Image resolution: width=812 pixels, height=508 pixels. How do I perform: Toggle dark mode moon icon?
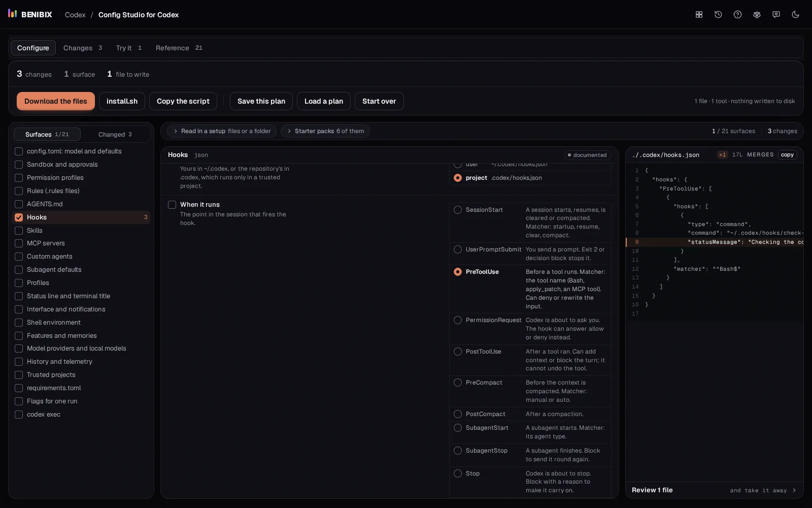pos(795,15)
